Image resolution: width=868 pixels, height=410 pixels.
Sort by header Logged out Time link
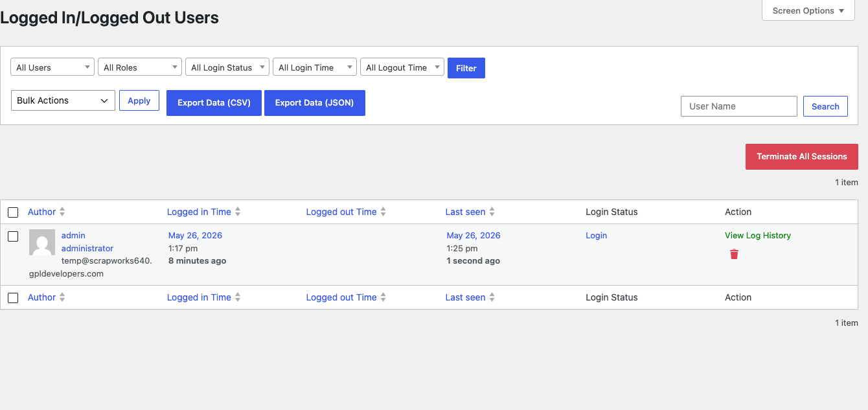coord(341,212)
